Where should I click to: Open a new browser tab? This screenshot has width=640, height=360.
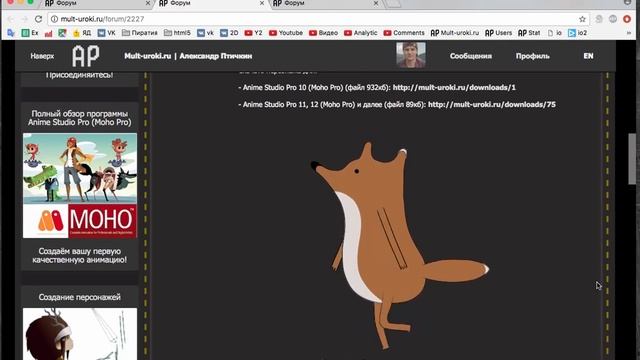[x=393, y=3]
